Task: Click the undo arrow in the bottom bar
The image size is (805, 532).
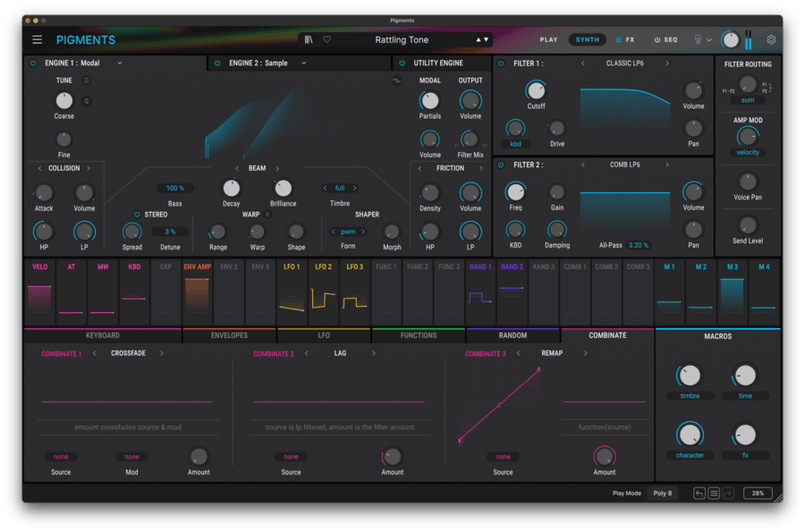Action: coord(699,493)
